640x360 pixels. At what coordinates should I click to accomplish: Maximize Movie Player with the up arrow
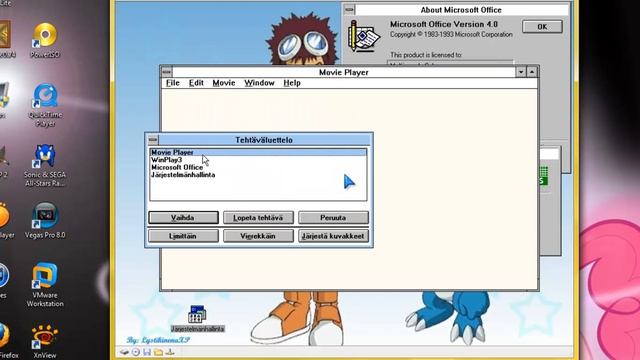click(532, 72)
